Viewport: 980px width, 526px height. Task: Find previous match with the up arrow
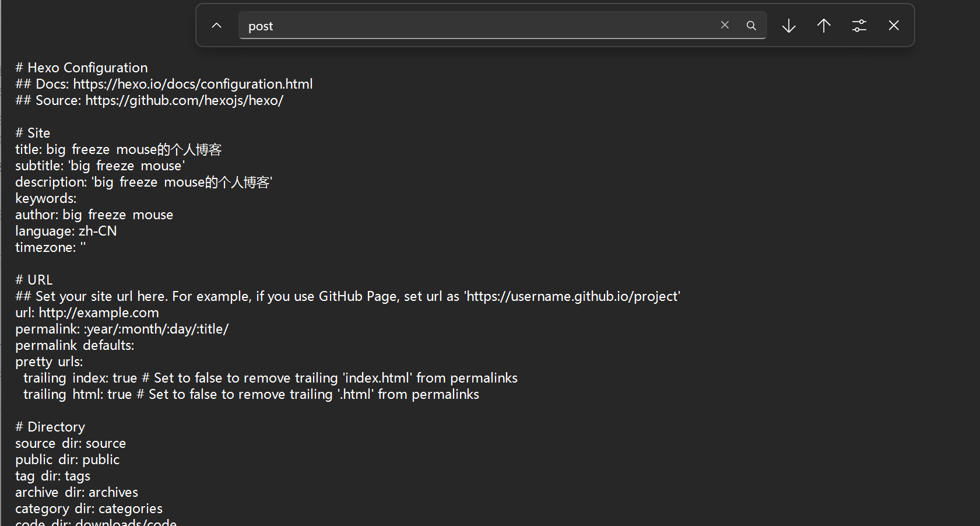click(x=824, y=26)
